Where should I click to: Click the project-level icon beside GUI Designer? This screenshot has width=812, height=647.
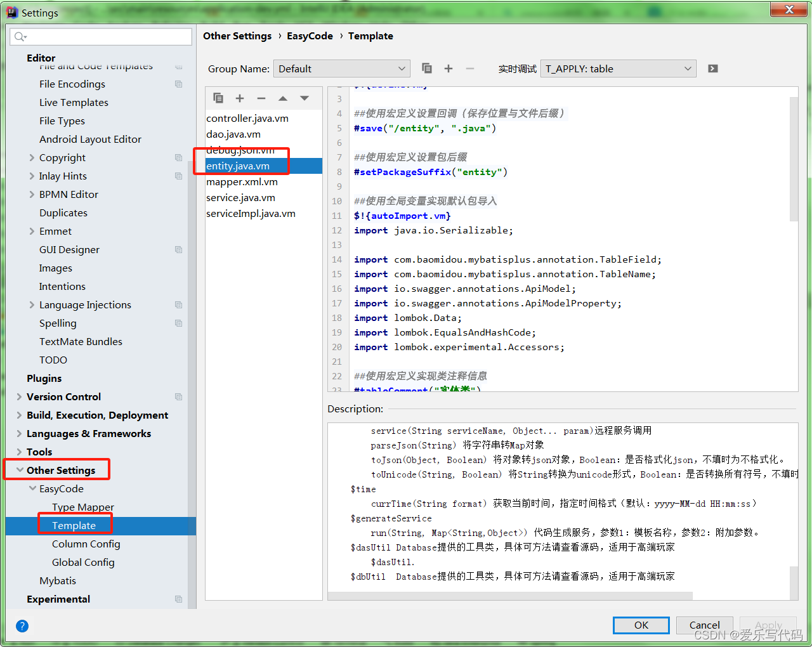tap(179, 249)
